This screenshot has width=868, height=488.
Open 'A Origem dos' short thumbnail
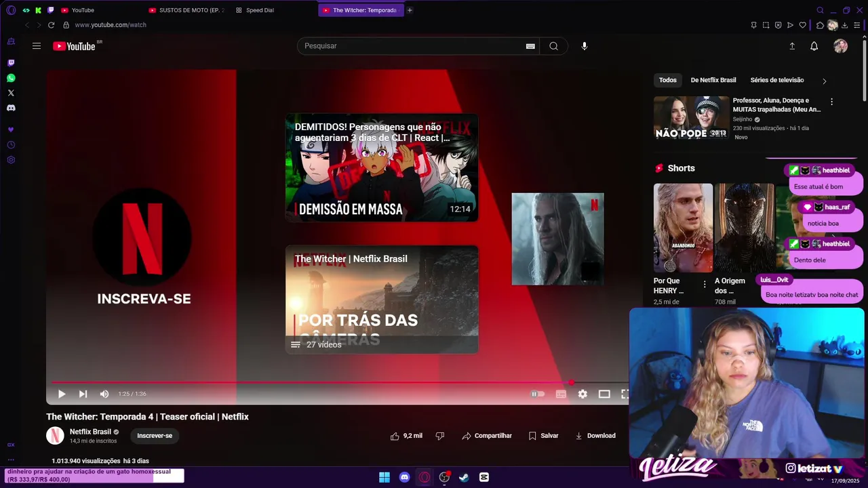pyautogui.click(x=744, y=228)
